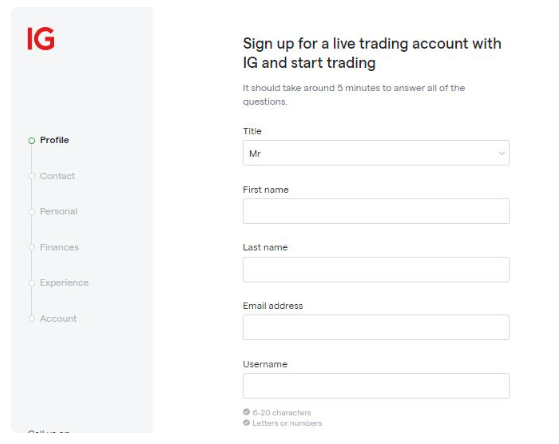Image resolution: width=559 pixels, height=444 pixels.
Task: Open the Experience step label
Action: click(x=64, y=283)
